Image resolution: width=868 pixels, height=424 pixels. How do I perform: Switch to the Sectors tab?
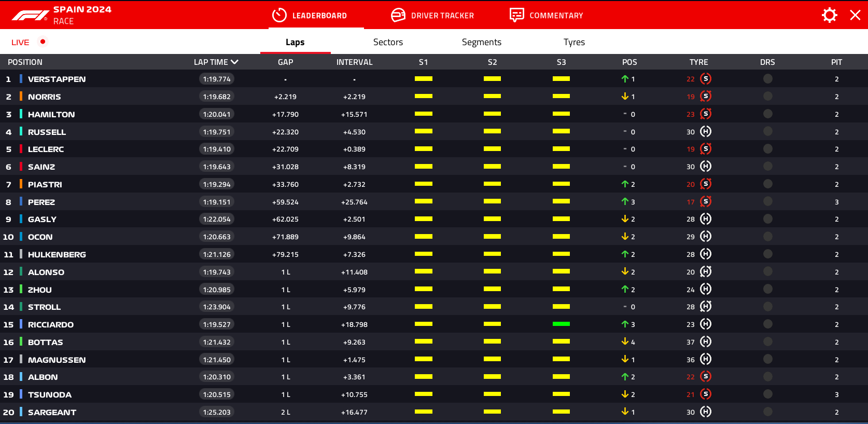tap(388, 42)
